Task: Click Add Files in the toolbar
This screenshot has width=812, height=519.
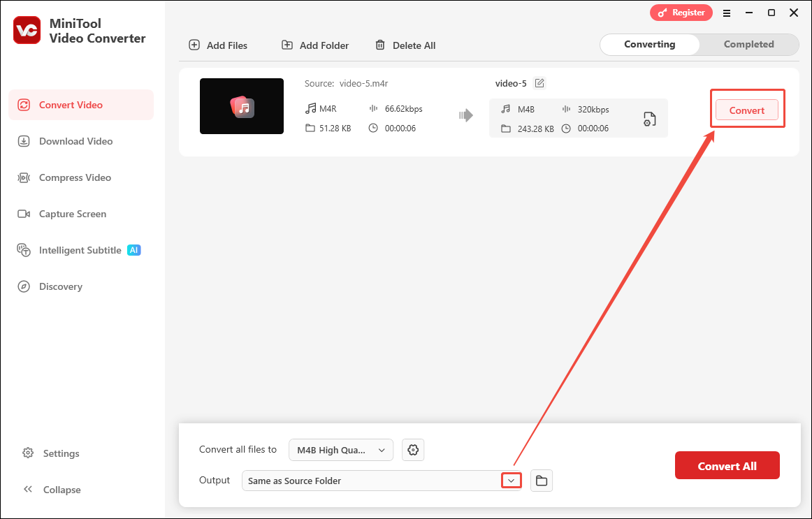Action: [x=218, y=45]
